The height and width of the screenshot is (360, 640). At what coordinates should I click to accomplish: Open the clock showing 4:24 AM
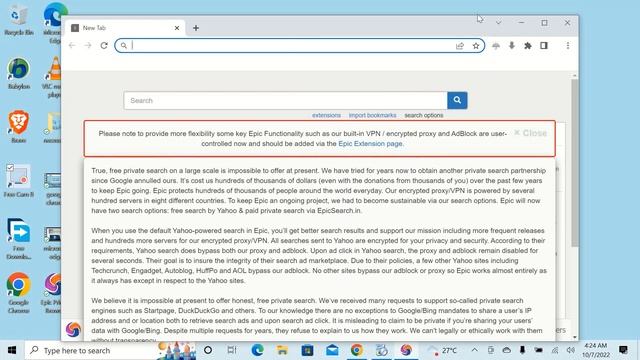(596, 350)
